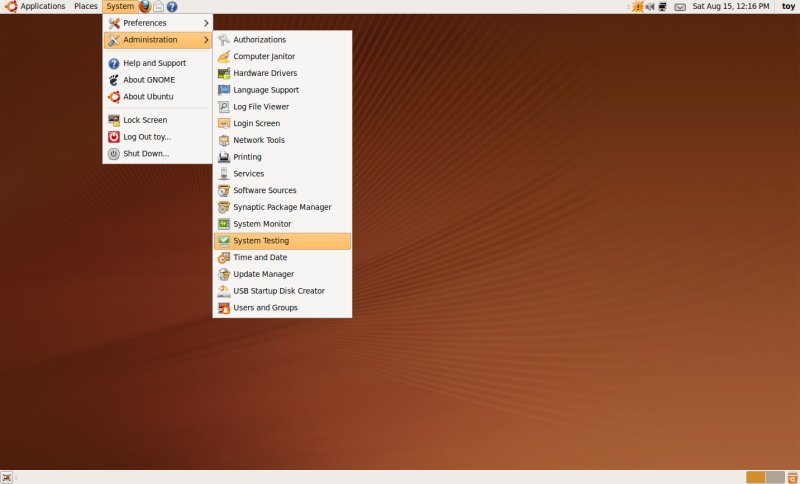
Task: Click the Lock Screen monitor icon
Action: click(x=114, y=120)
